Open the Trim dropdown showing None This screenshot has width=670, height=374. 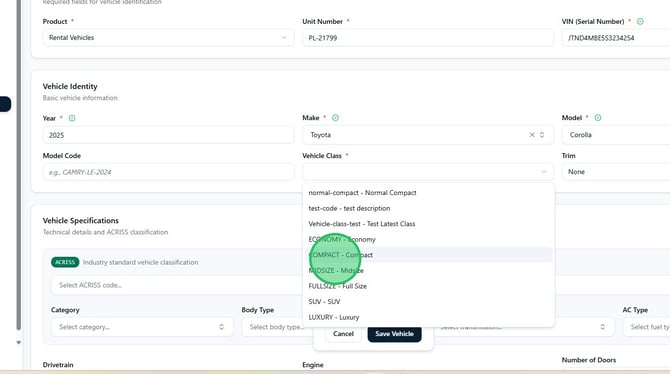(x=616, y=172)
